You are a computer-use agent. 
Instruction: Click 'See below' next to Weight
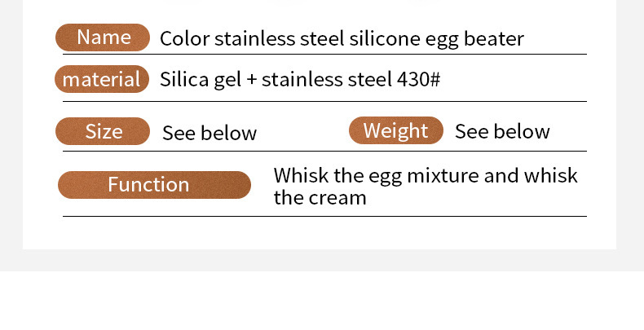(x=502, y=132)
